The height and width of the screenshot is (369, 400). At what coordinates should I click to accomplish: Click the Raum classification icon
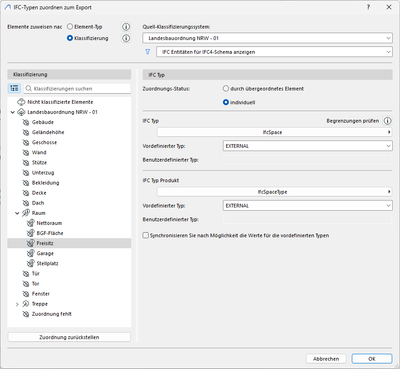point(26,213)
